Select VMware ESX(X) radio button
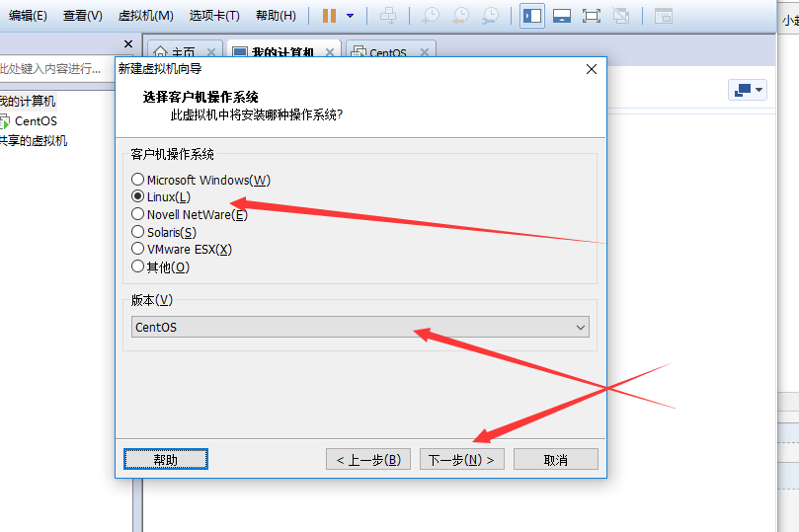The width and height of the screenshot is (799, 532). pos(137,249)
